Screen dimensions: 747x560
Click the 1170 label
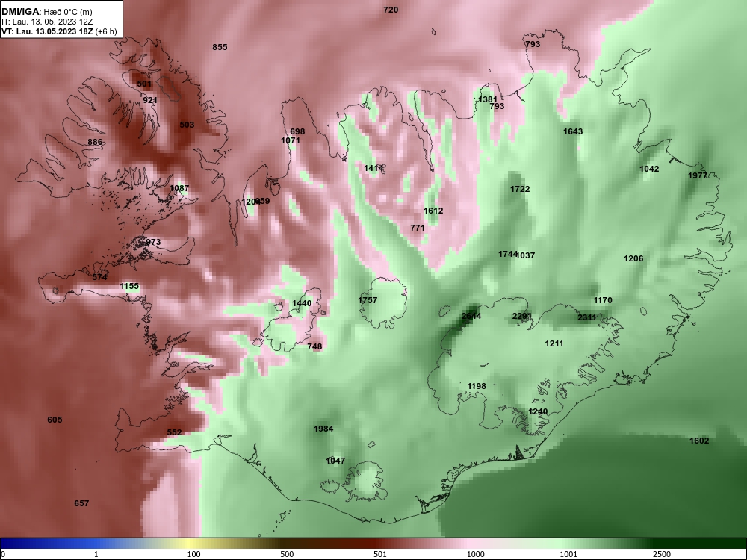603,300
